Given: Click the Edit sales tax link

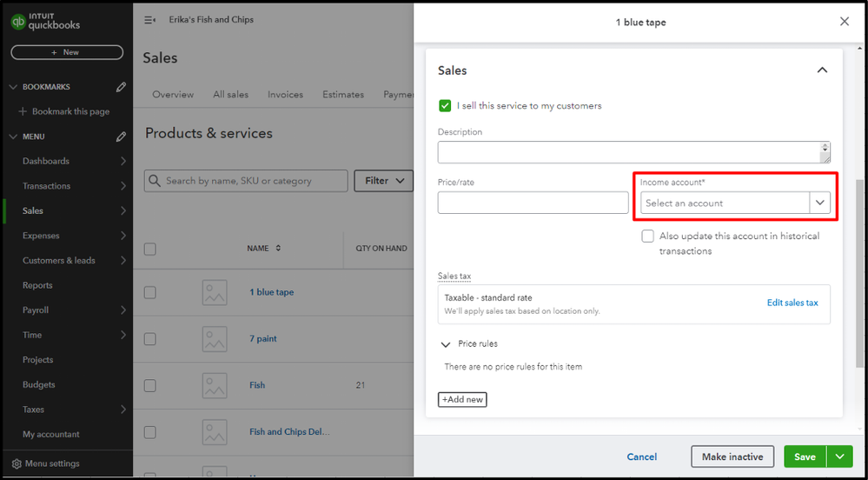Looking at the screenshot, I should [792, 303].
